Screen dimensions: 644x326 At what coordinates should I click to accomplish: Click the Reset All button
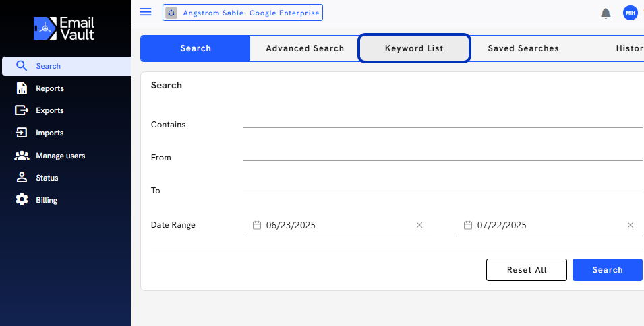[527, 270]
